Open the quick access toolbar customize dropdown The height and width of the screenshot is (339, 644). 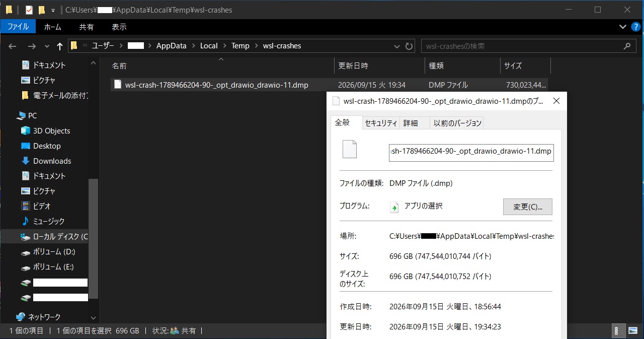click(53, 10)
